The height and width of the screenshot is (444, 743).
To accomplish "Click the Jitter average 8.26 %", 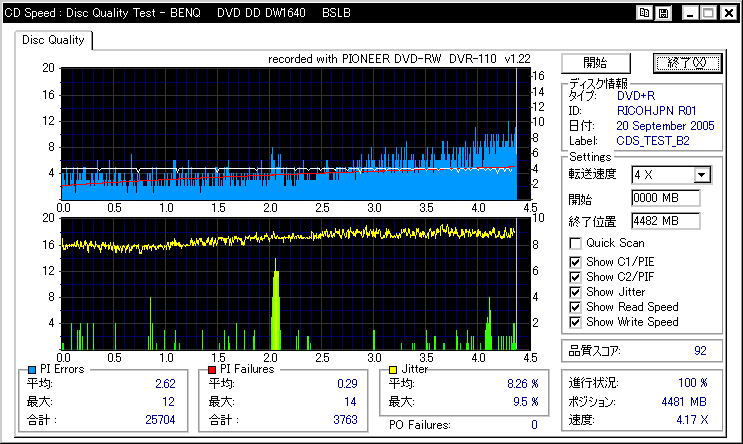I will [523, 384].
